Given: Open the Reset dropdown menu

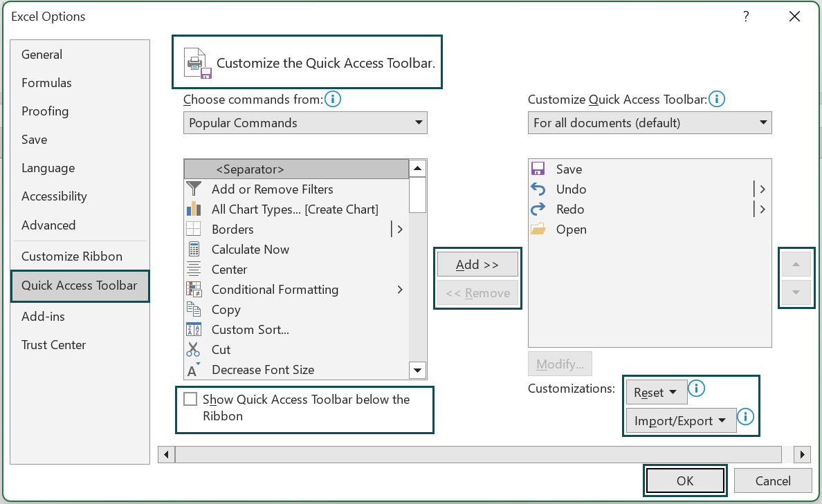Looking at the screenshot, I should pos(656,391).
